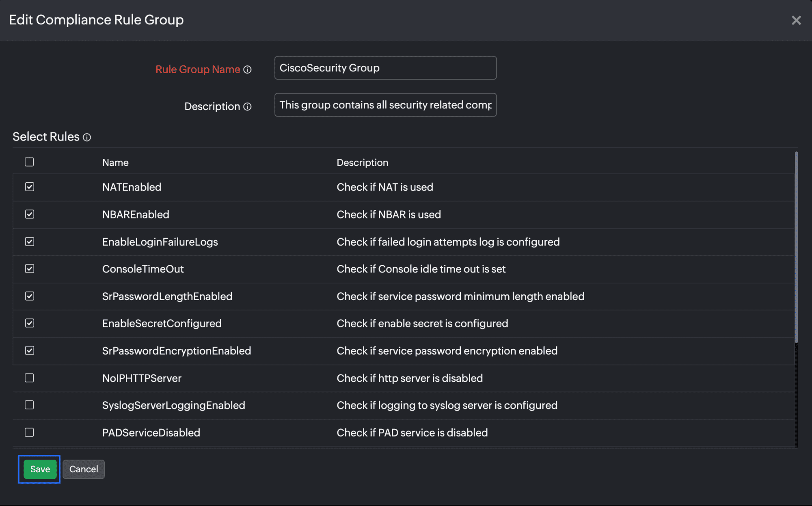This screenshot has height=506, width=812.
Task: Enable the NoIPHTTPServer rule checkbox
Action: point(29,378)
